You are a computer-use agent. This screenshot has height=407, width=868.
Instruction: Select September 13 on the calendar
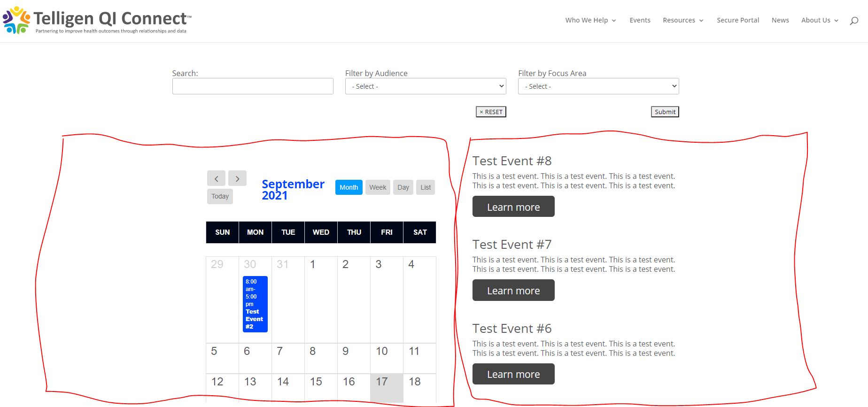pos(255,388)
